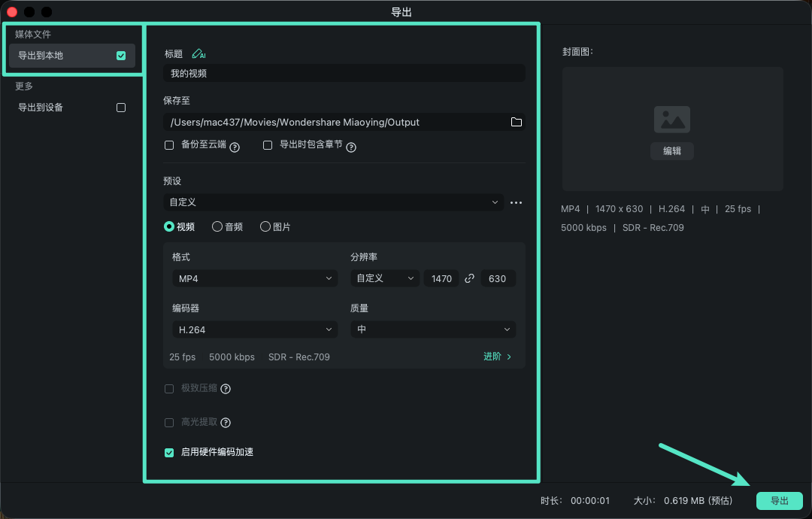Check the 备份至云端 checkbox
This screenshot has width=812, height=519.
coord(169,145)
